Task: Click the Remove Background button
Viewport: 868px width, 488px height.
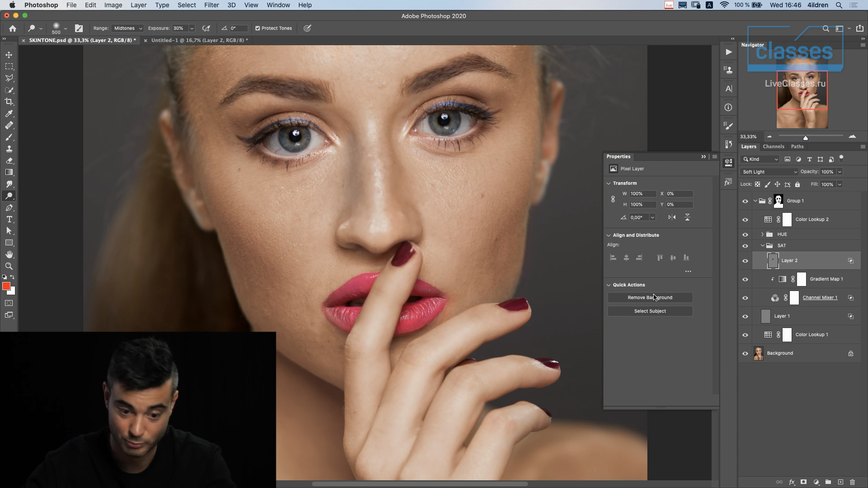Action: 650,297
